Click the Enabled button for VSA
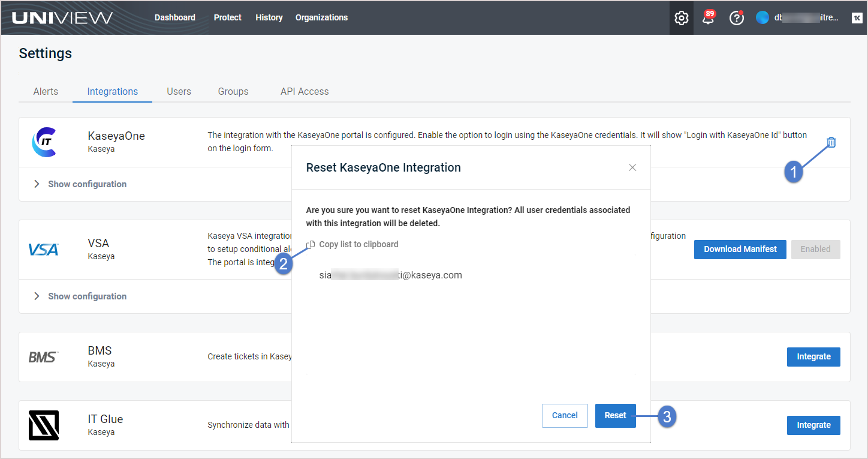Screen dimensions: 868x459 tap(816, 250)
